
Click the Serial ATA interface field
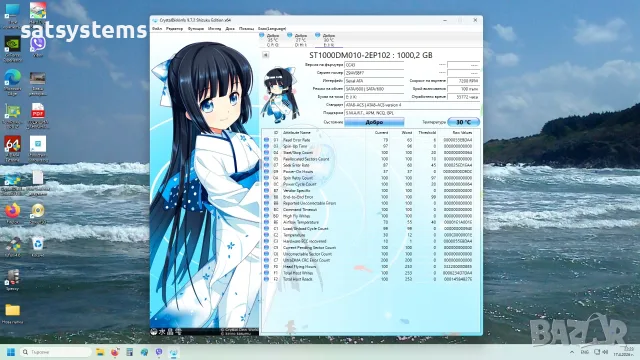coord(374,81)
